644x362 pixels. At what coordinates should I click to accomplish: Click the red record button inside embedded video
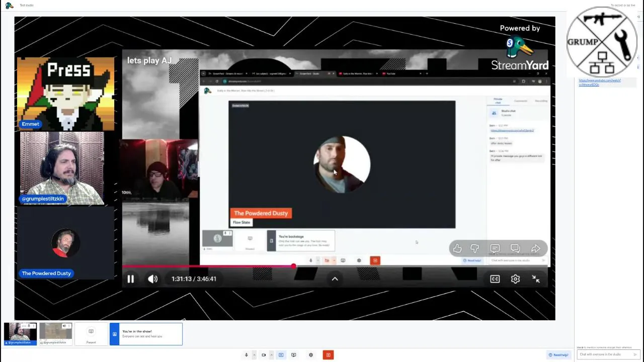375,260
